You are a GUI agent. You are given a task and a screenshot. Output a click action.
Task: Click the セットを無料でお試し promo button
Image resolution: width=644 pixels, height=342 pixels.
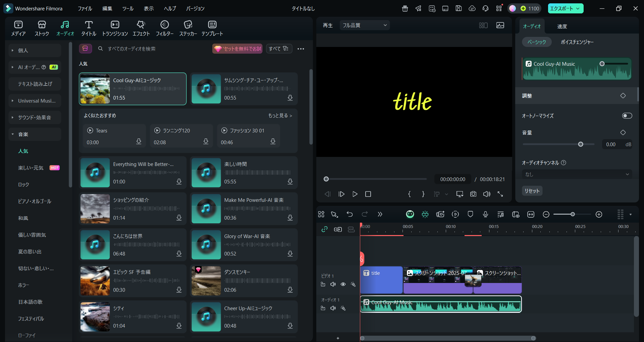(237, 49)
